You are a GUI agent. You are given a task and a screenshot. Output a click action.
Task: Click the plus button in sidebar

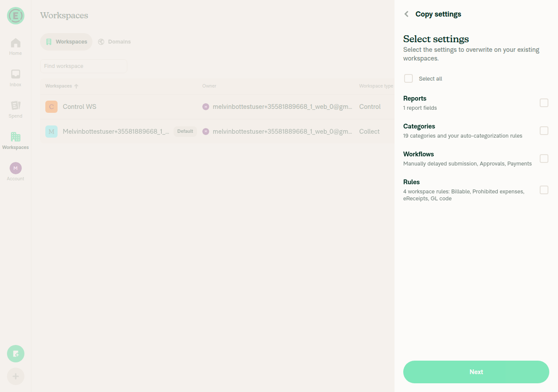[x=16, y=376]
